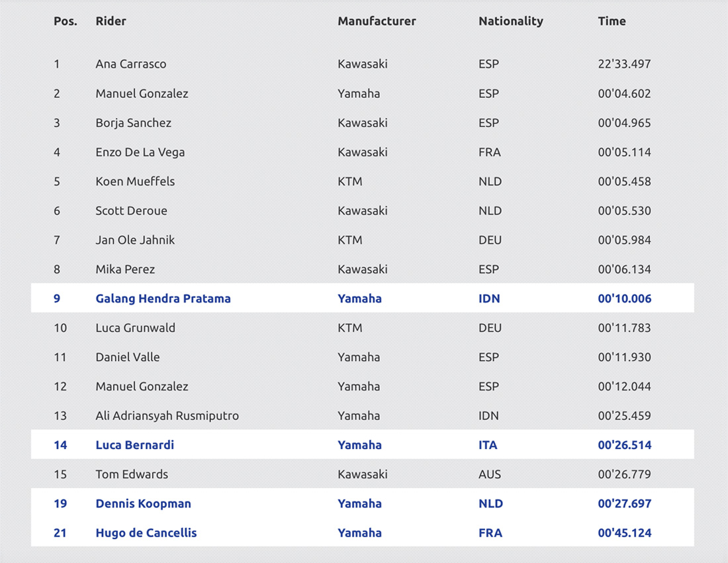Screen dimensions: 728x563
Task: Click time 00'45.124 in last row
Action: [x=625, y=533]
